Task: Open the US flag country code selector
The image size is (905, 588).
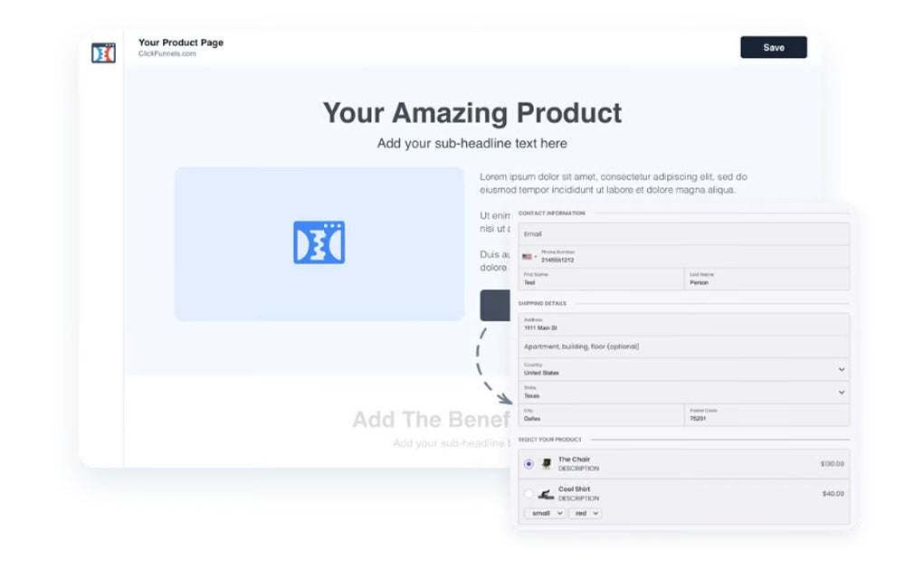Action: pos(529,257)
